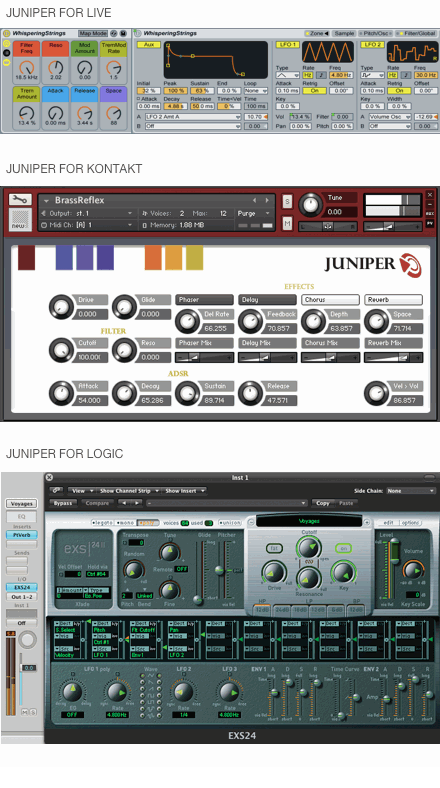440x788 pixels.
Task: Adjust the EXS24 Resonance knob
Action: (309, 578)
